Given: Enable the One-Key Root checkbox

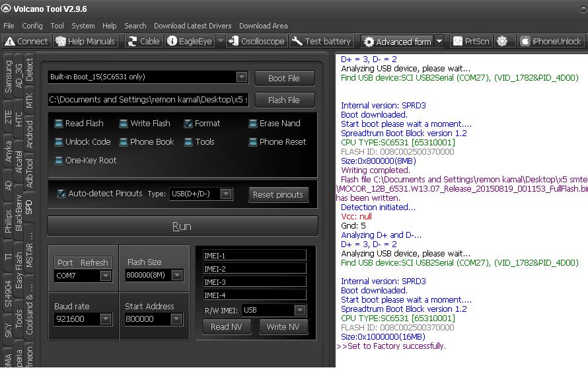Looking at the screenshot, I should (x=59, y=161).
